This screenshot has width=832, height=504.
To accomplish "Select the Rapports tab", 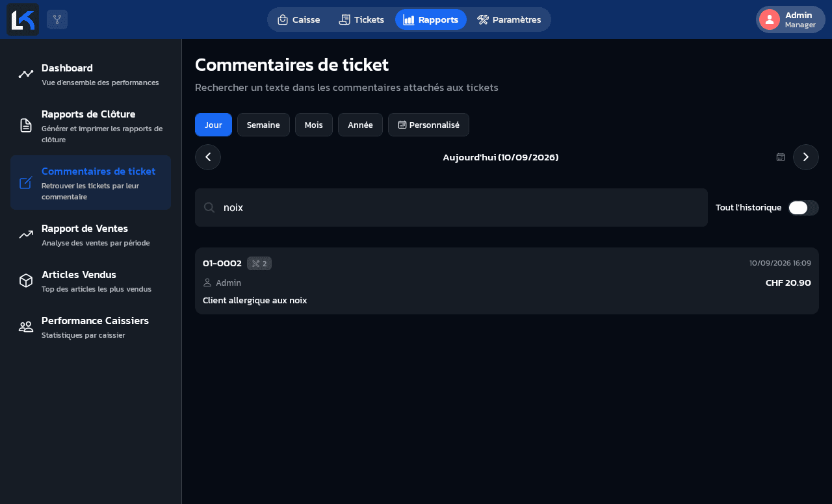I will (431, 19).
